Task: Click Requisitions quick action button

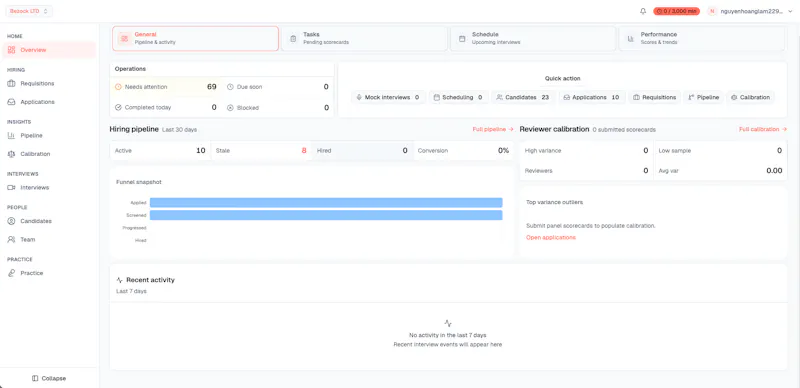Action: [x=655, y=97]
